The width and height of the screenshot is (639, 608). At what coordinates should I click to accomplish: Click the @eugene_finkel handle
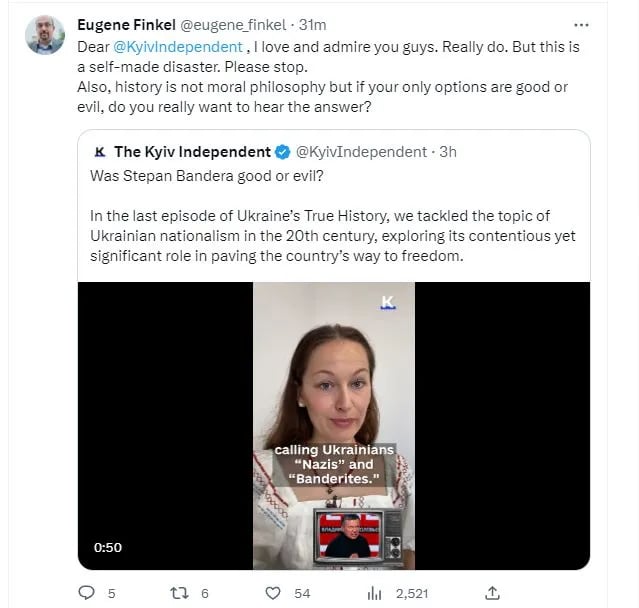(x=233, y=25)
